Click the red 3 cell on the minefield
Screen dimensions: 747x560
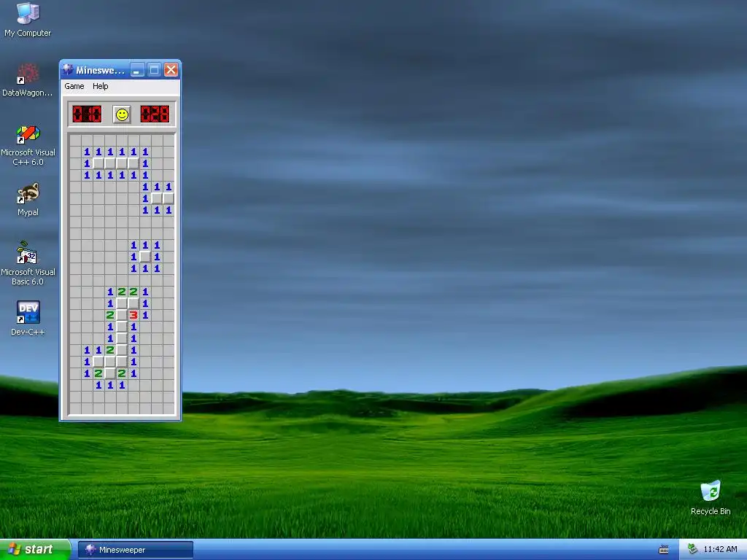[x=133, y=315]
